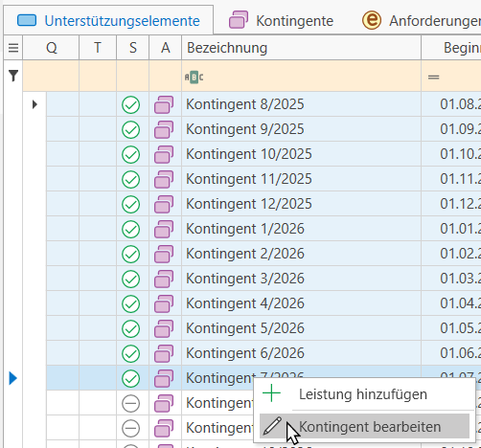Click the purple type icon of Kontingent 6/2026

click(164, 353)
